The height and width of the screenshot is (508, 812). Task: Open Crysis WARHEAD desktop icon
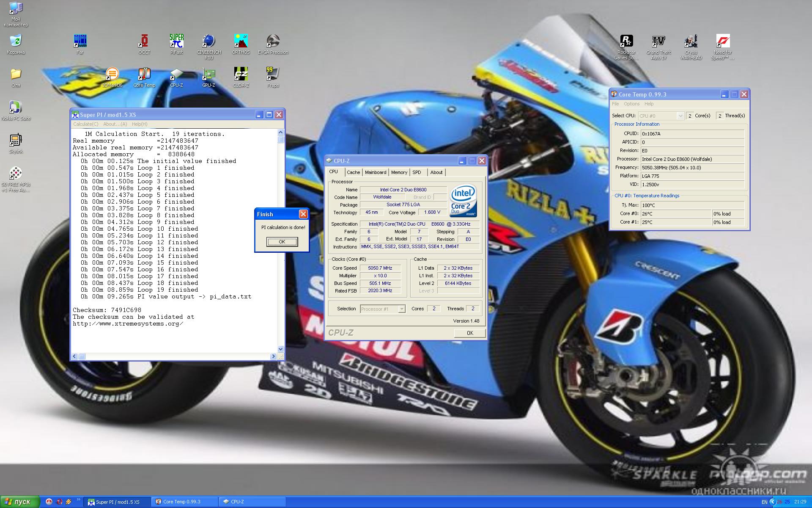click(691, 47)
